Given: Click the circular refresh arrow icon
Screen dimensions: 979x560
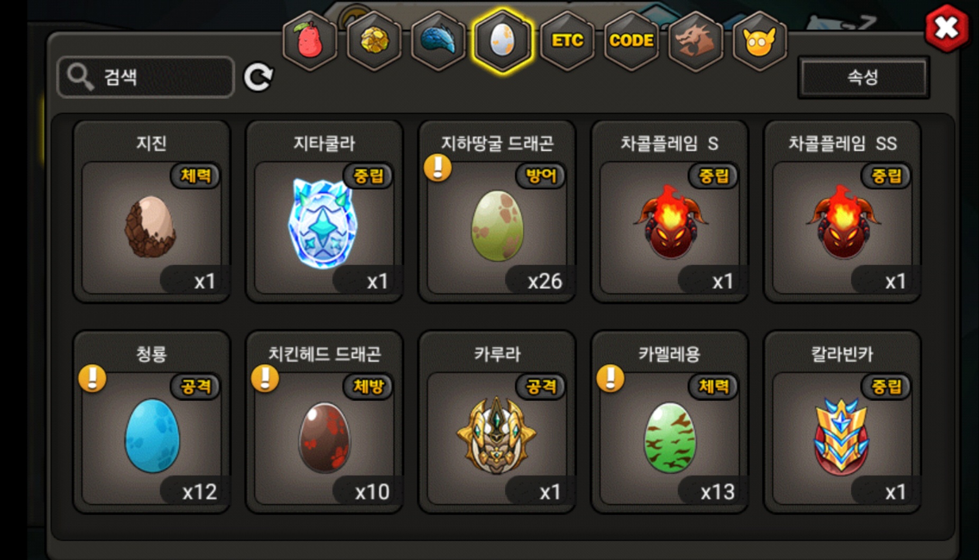Looking at the screenshot, I should [x=258, y=77].
